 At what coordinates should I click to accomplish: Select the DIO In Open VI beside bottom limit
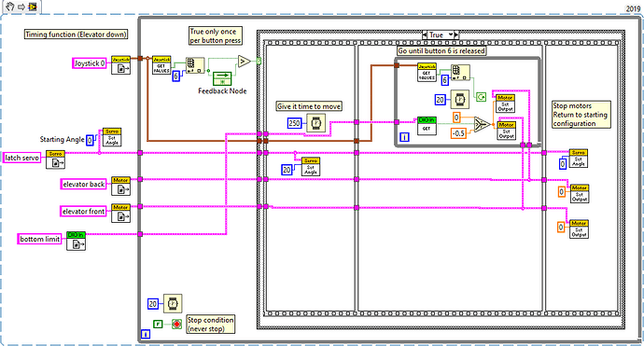pyautogui.click(x=76, y=241)
